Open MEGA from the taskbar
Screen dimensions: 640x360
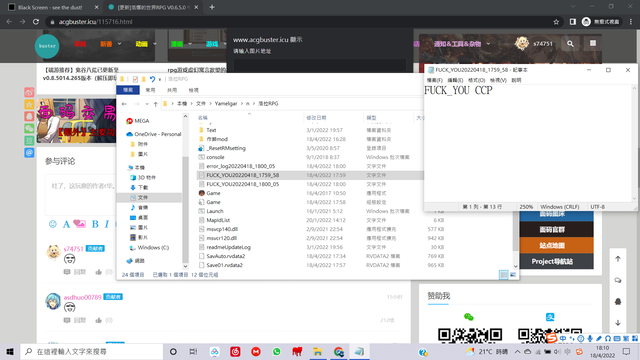(x=256, y=351)
